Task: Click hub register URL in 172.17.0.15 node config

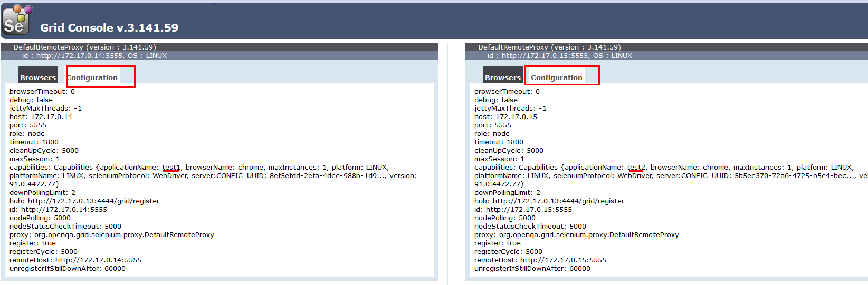Action: [x=558, y=201]
